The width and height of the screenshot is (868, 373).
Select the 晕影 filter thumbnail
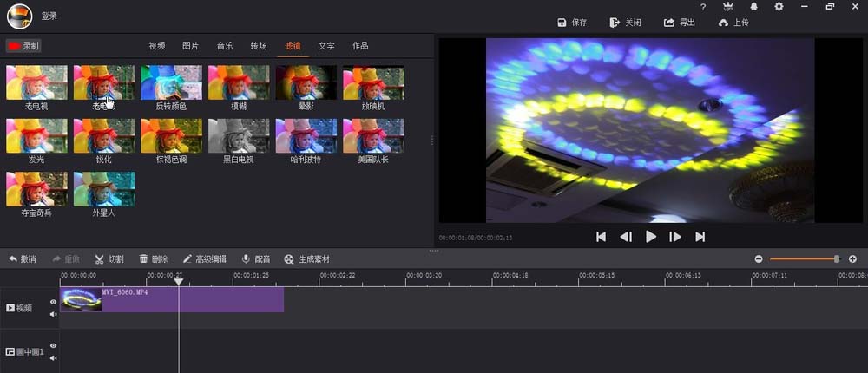click(306, 82)
